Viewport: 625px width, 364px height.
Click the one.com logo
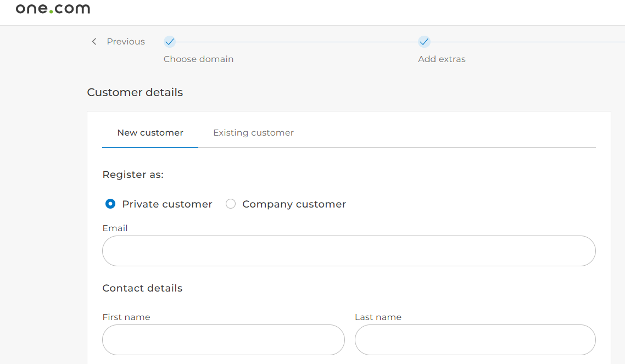[53, 8]
